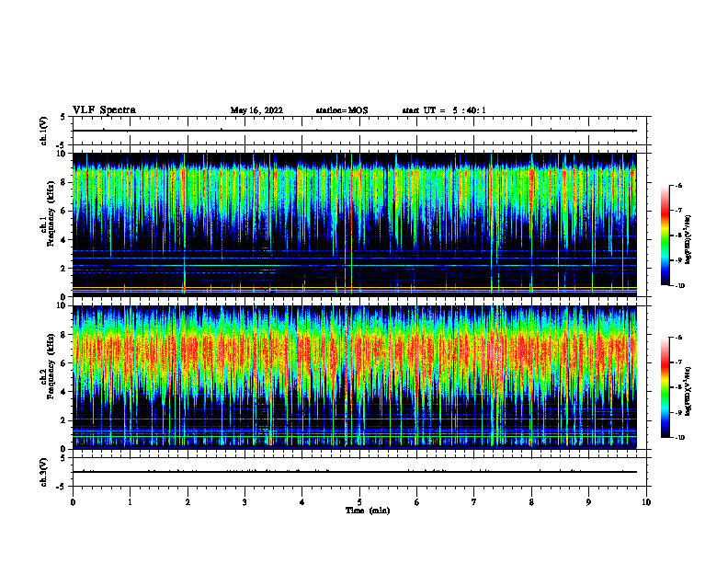
Task: Click time axis tick label "5"
Action: pyautogui.click(x=359, y=502)
